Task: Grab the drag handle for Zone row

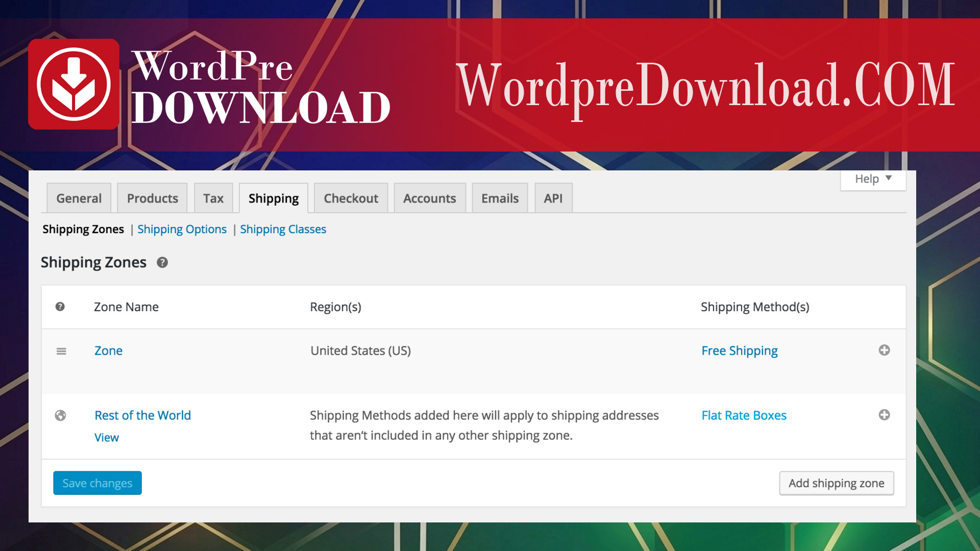Action: click(x=61, y=351)
